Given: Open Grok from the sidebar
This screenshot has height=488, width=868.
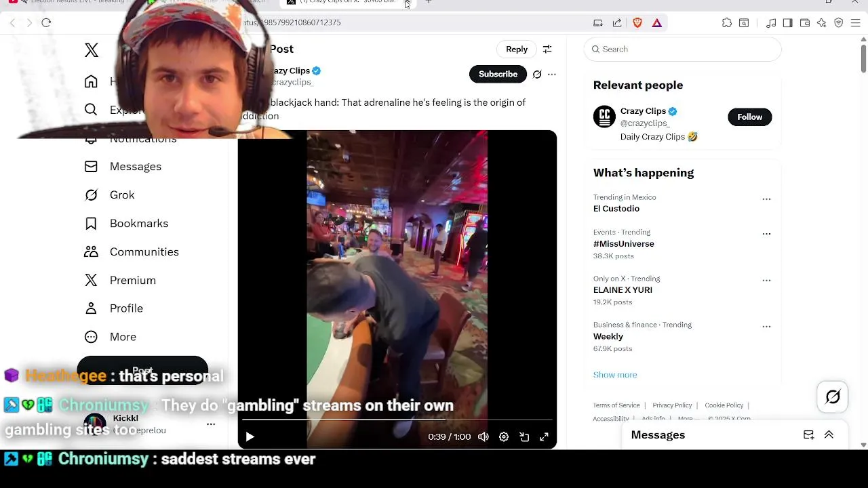Looking at the screenshot, I should point(109,195).
